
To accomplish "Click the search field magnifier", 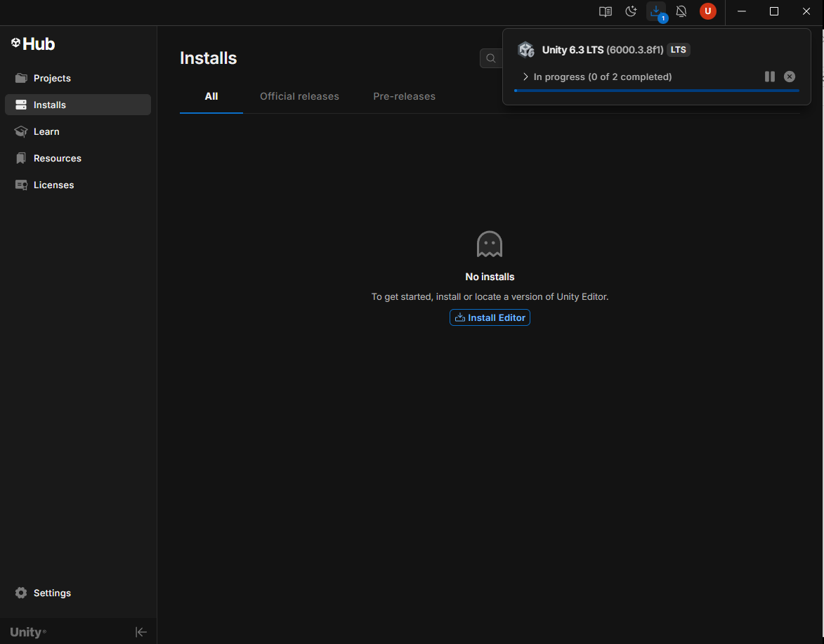I will (x=491, y=58).
